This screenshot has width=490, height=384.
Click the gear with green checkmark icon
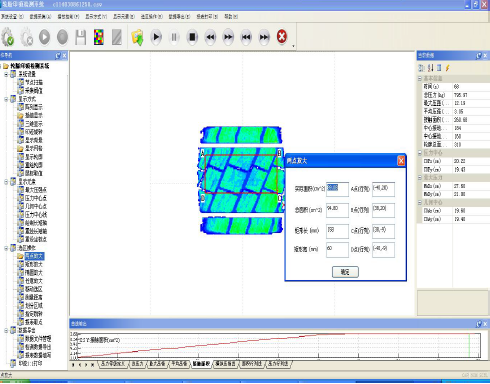point(8,37)
